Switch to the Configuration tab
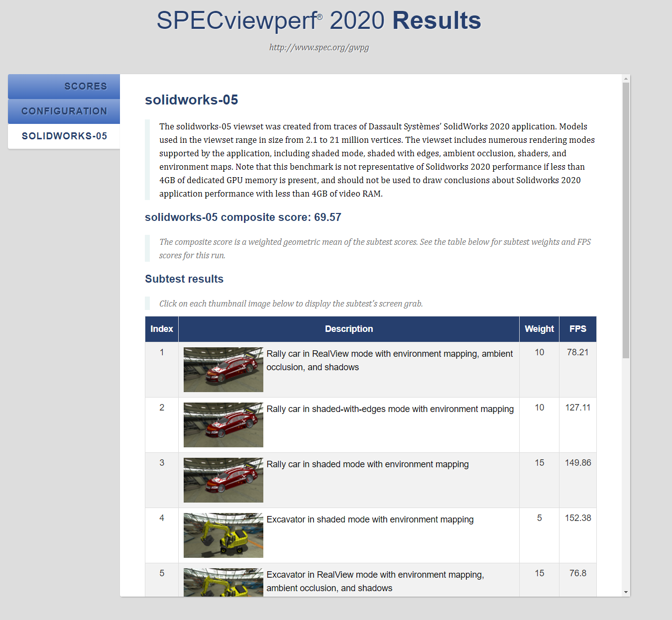Image resolution: width=672 pixels, height=620 pixels. click(64, 111)
